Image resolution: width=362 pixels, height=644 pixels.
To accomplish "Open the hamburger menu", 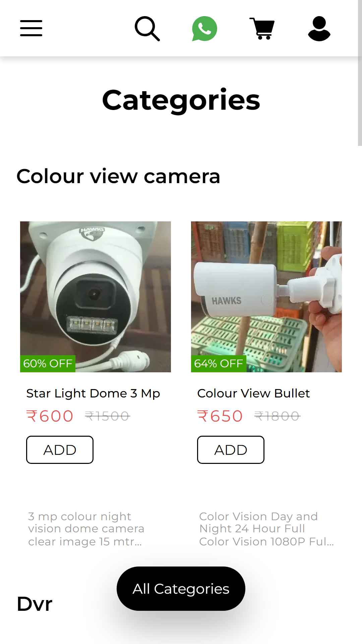I will click(31, 28).
